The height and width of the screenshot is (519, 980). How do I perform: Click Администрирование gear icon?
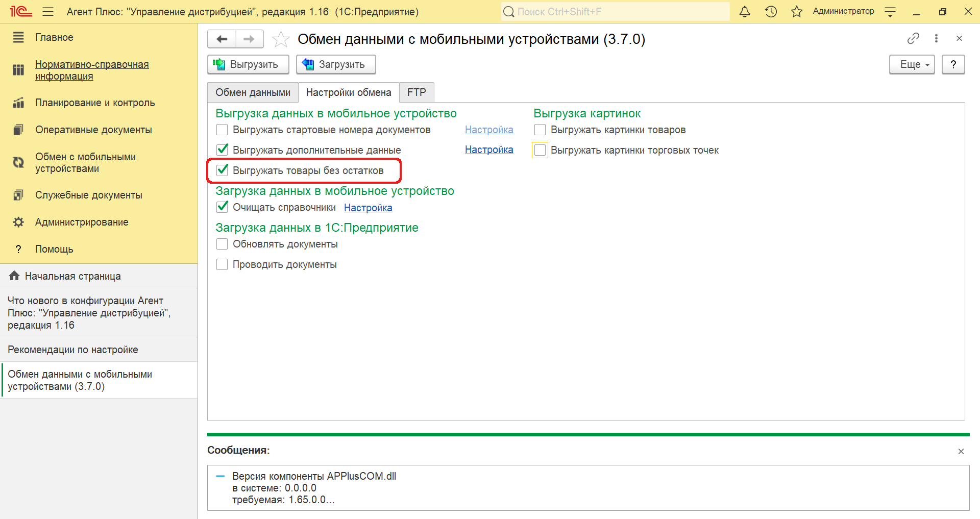[18, 222]
